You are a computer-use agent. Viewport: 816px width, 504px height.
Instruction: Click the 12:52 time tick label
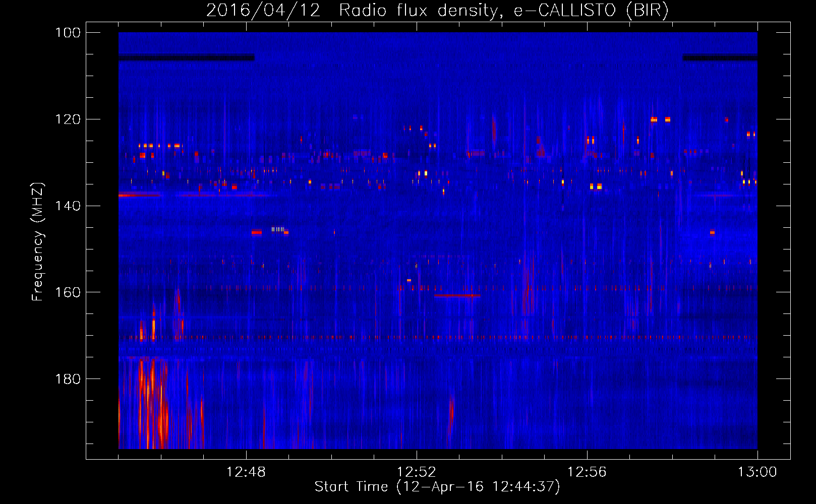pos(417,472)
